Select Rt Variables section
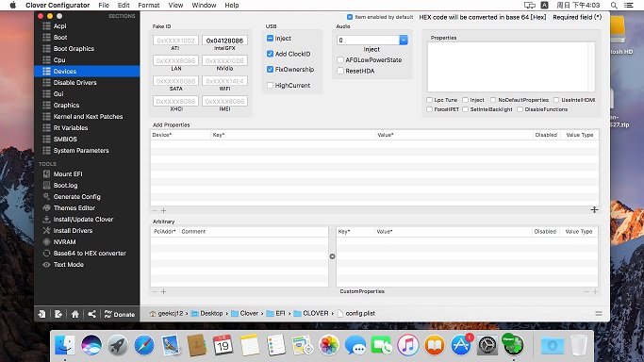Screen dimensions: 644x362 pos(70,127)
